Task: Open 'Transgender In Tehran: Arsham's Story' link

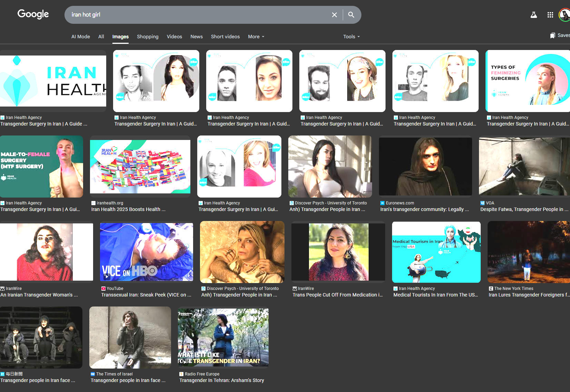Action: pyautogui.click(x=222, y=380)
